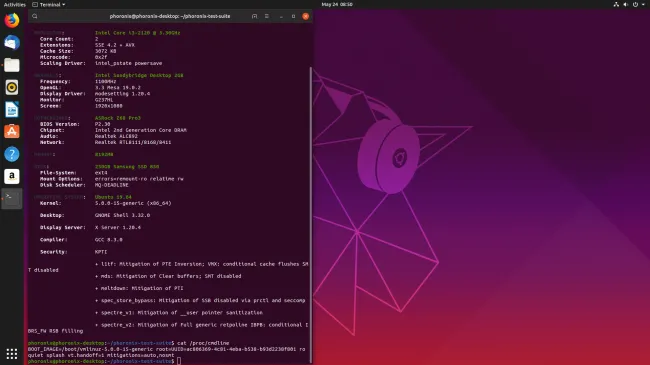This screenshot has height=365, width=650.
Task: Click 'GNOME Shell 3.32.0' desktop value
Action: click(122, 215)
